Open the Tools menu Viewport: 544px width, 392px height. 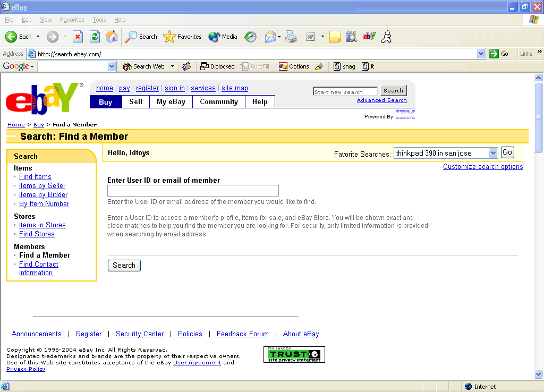[99, 20]
